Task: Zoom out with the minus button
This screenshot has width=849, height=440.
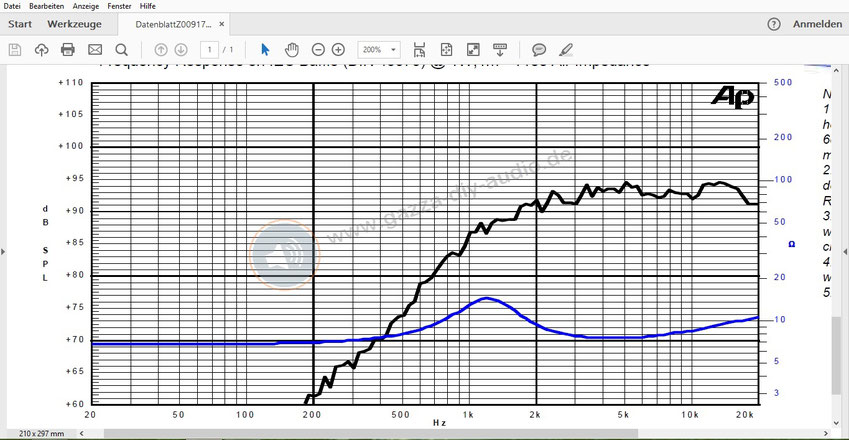Action: [x=318, y=50]
